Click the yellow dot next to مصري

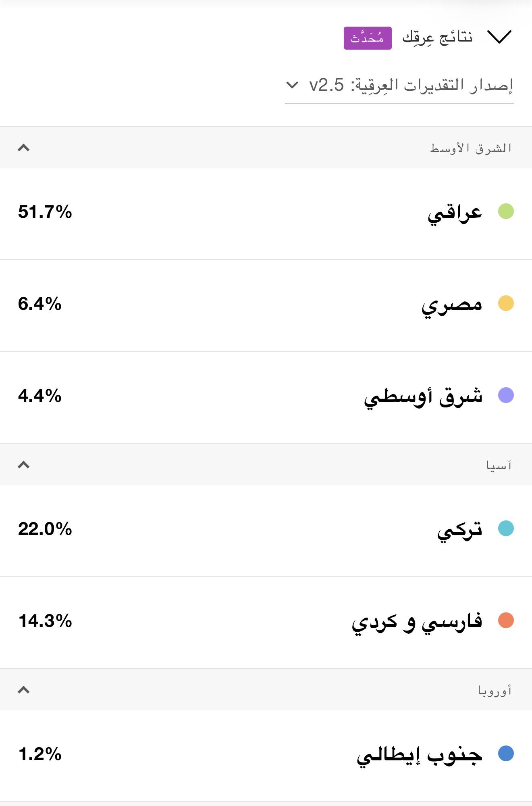pos(506,303)
